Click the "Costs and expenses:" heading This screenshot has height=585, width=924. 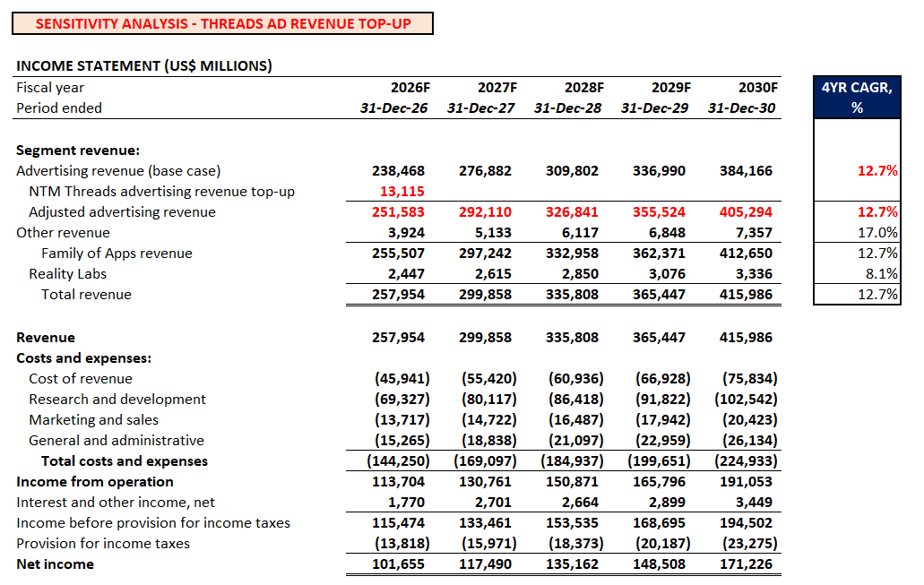(83, 358)
